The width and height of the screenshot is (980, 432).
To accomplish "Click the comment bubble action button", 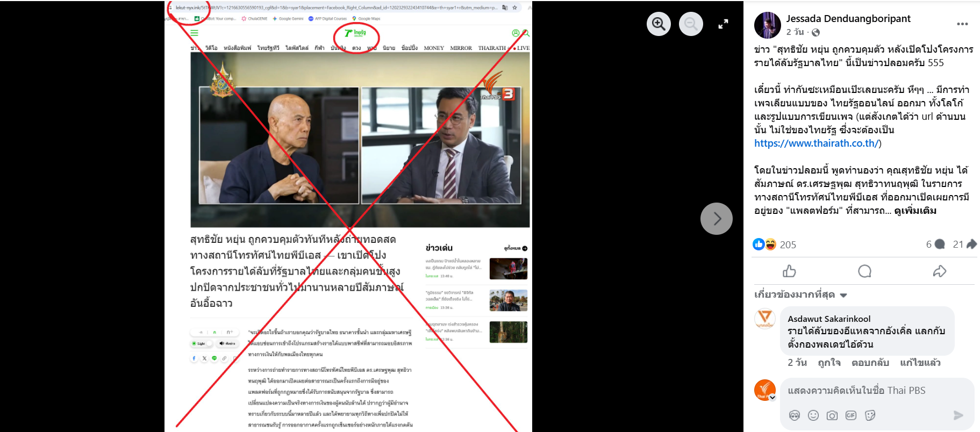I will pos(864,271).
